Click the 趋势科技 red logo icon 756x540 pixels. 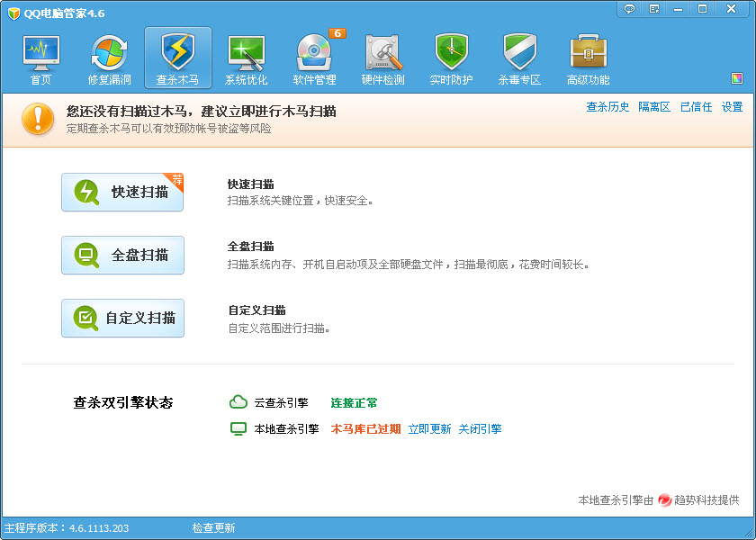click(665, 500)
